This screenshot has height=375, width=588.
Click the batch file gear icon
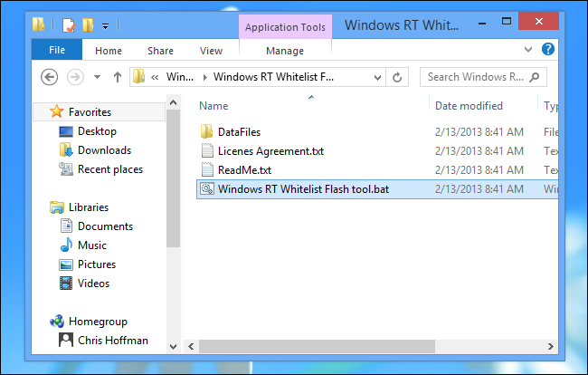[x=206, y=188]
